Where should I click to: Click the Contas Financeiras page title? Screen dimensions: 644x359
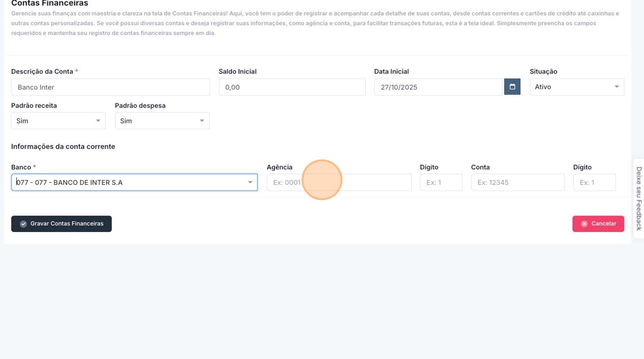coord(49,3)
